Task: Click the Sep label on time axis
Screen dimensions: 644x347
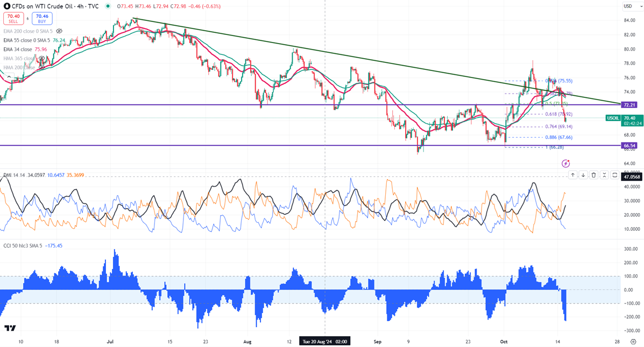Action: click(378, 342)
